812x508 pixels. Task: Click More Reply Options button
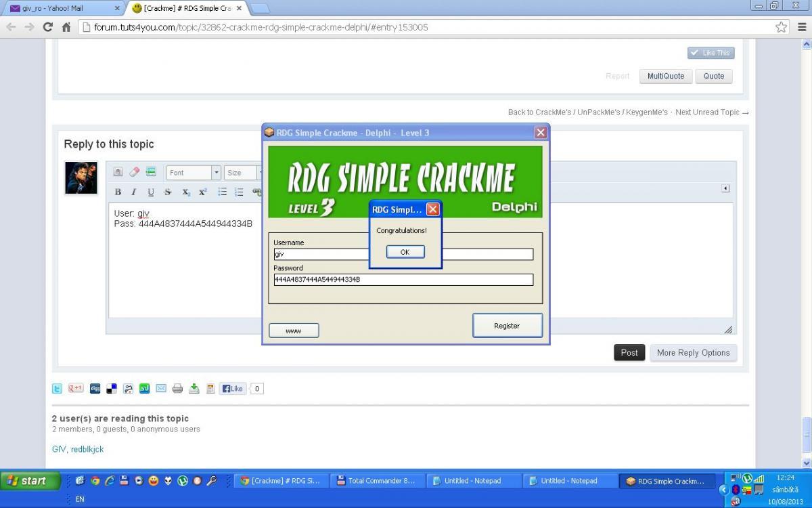(x=693, y=352)
